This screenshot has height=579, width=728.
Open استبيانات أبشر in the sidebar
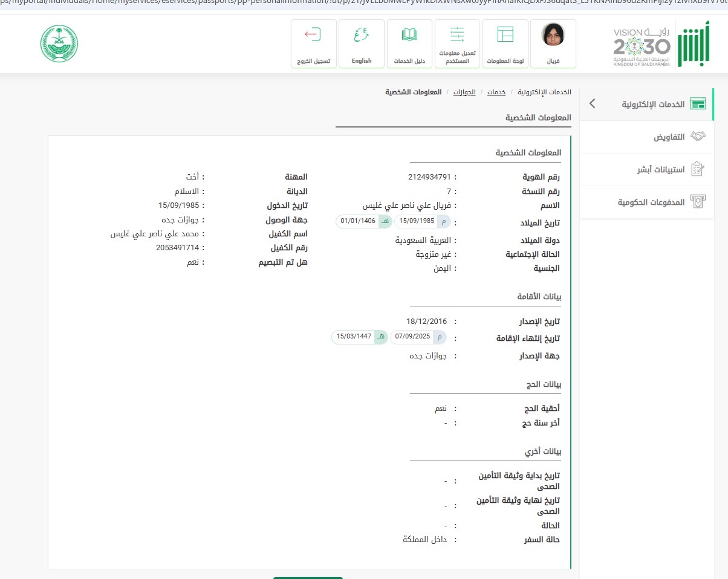pos(660,169)
